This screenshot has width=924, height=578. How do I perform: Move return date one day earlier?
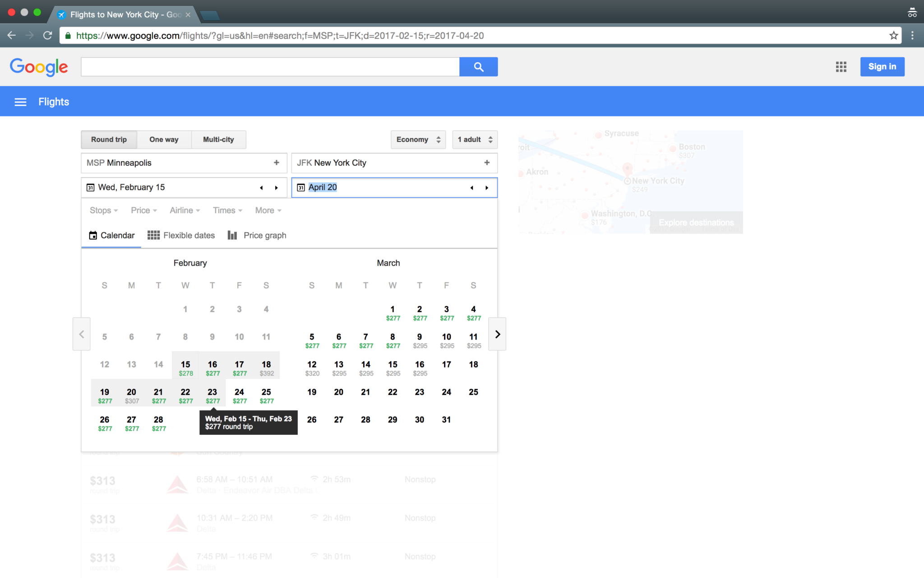click(471, 188)
